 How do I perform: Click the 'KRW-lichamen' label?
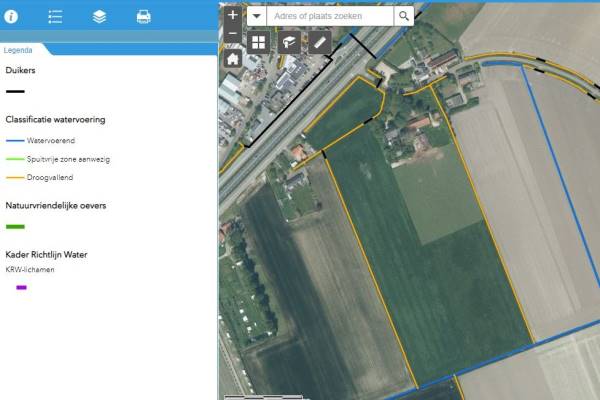30,269
